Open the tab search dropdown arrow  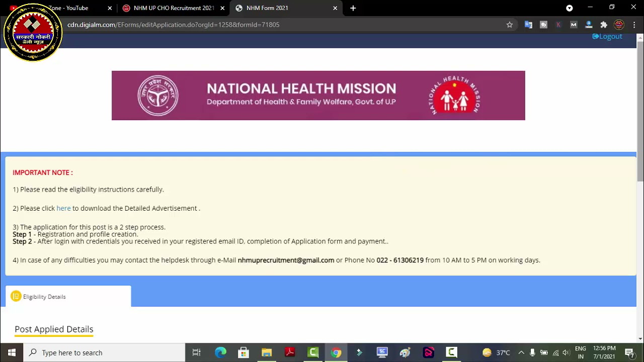570,8
